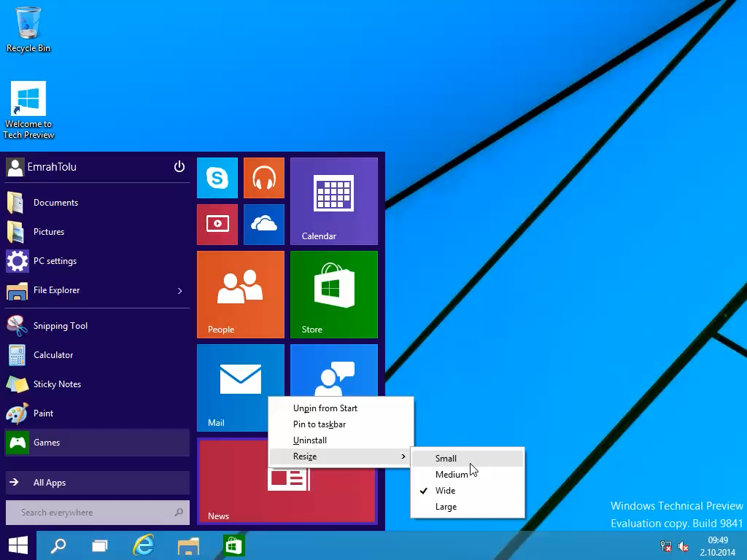Click the Search everywhere box
The width and height of the screenshot is (747, 560).
pos(97,513)
